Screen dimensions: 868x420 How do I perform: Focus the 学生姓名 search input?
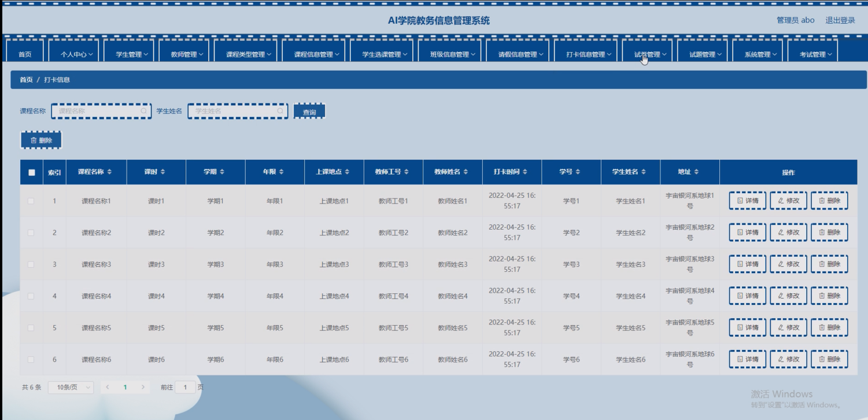pyautogui.click(x=238, y=111)
